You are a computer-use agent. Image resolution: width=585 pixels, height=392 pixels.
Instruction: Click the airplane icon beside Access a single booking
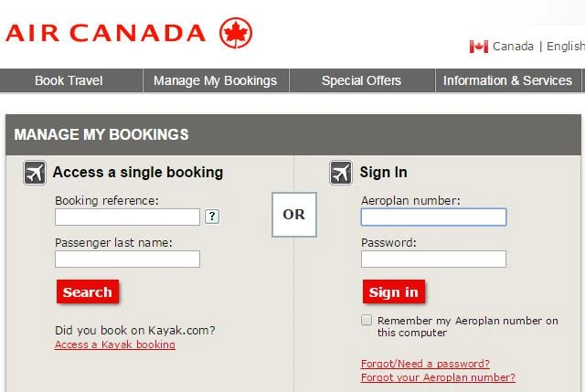click(35, 173)
